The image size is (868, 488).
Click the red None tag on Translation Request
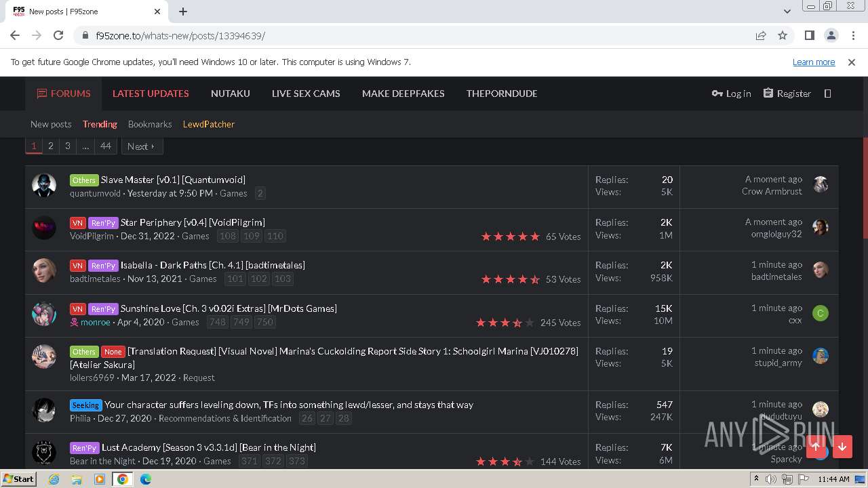[x=113, y=352]
